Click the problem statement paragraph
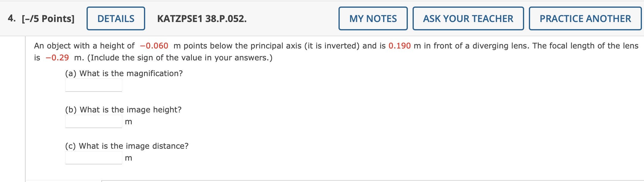The height and width of the screenshot is (182, 644). [327, 51]
